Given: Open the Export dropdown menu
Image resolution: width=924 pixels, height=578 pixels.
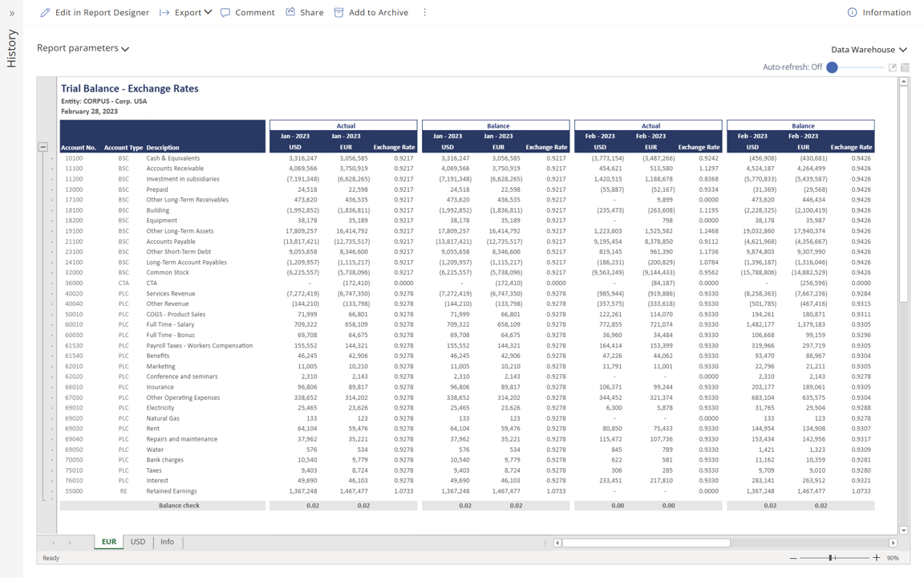Looking at the screenshot, I should coord(186,13).
